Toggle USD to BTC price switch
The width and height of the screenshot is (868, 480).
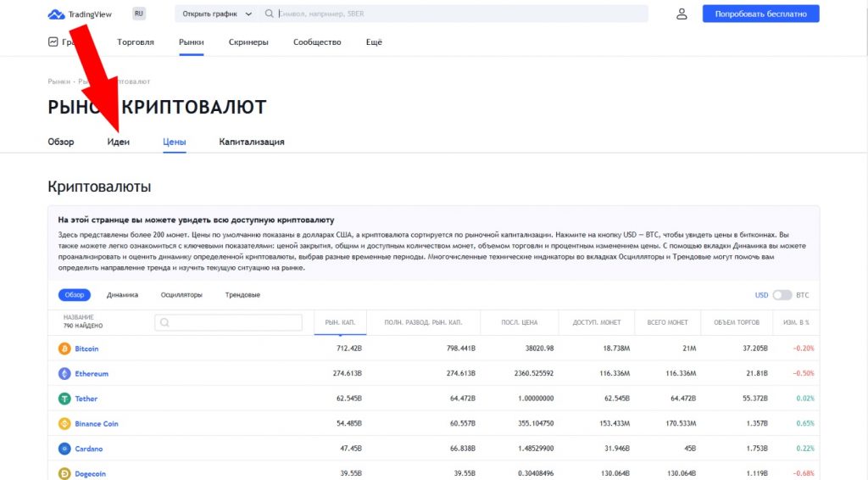coord(782,295)
